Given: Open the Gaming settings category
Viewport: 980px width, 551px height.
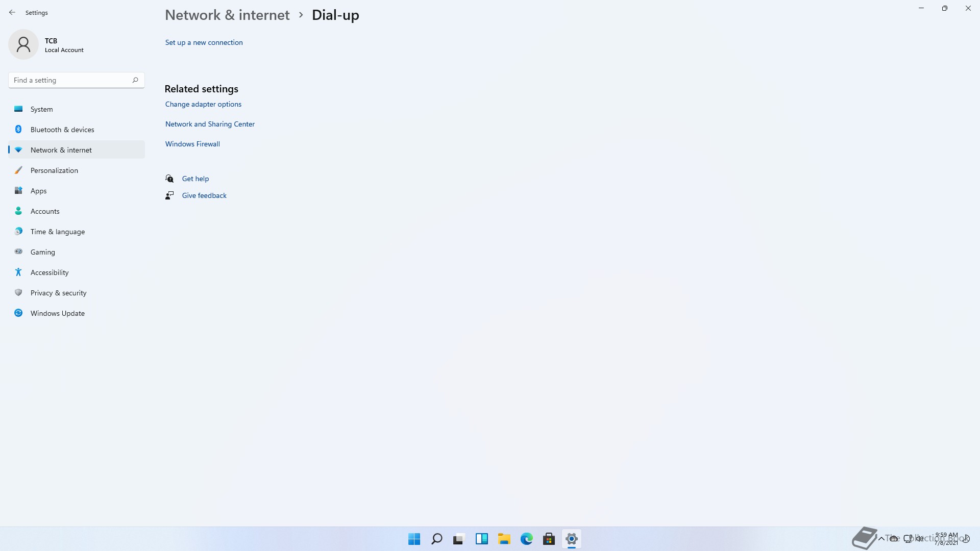Looking at the screenshot, I should pos(77,252).
